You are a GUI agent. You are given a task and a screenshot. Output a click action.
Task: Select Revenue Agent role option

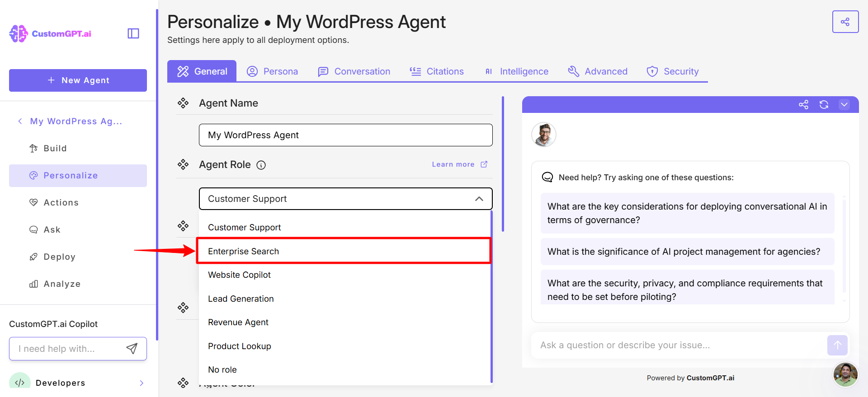tap(344, 322)
